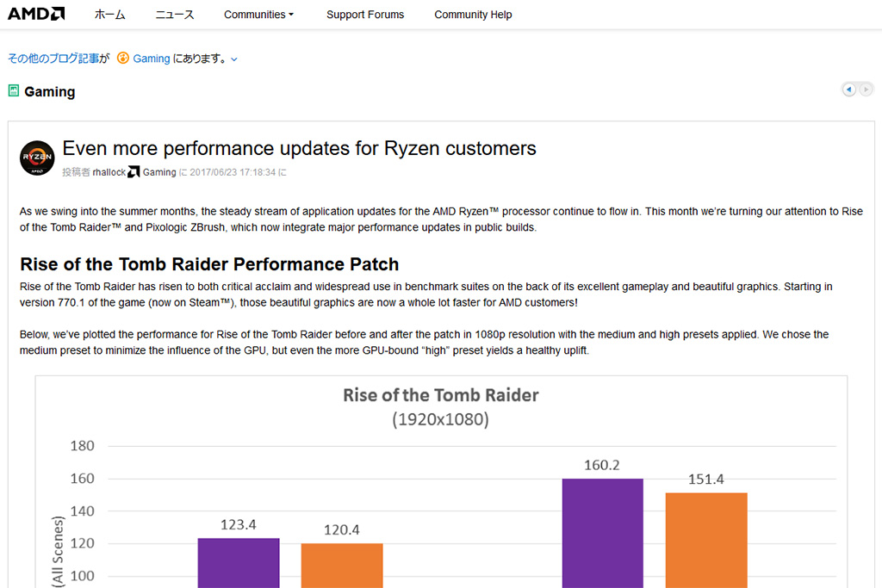This screenshot has height=588, width=882.
Task: Open the ホーム navigation item
Action: (x=109, y=15)
